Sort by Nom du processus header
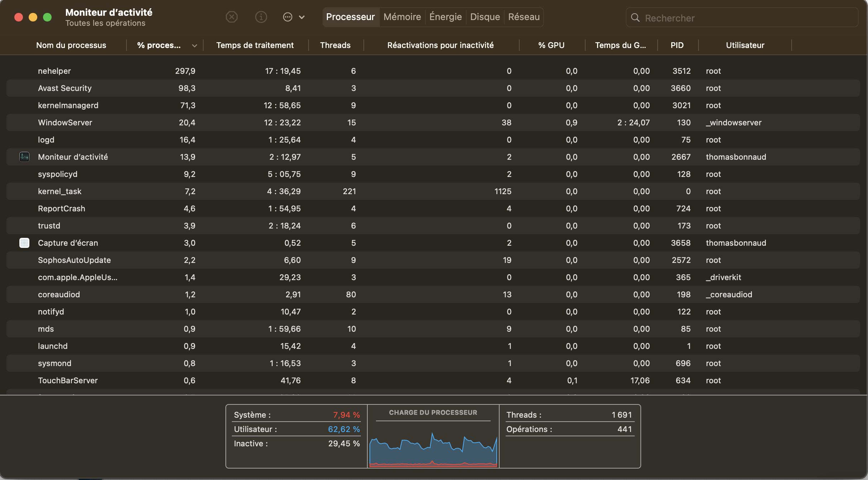This screenshot has width=868, height=480. click(x=71, y=45)
